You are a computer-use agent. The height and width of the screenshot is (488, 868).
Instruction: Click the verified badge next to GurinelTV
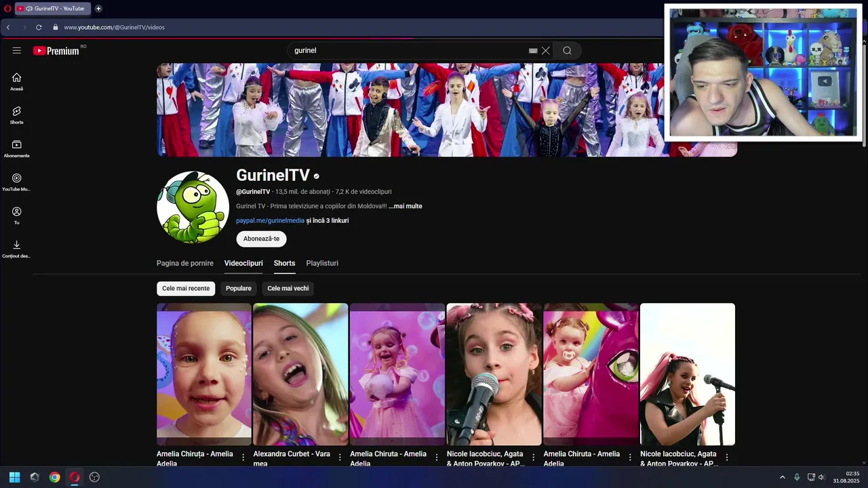pos(316,176)
